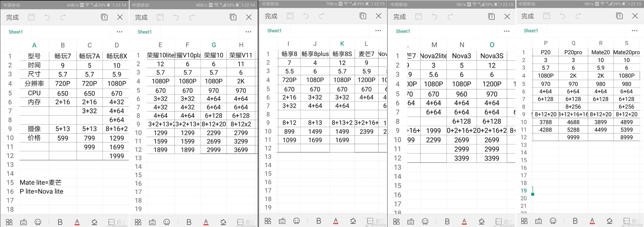Undo the last edit in the A–D columns screenshot
The height and width of the screenshot is (227, 644).
click(47, 17)
